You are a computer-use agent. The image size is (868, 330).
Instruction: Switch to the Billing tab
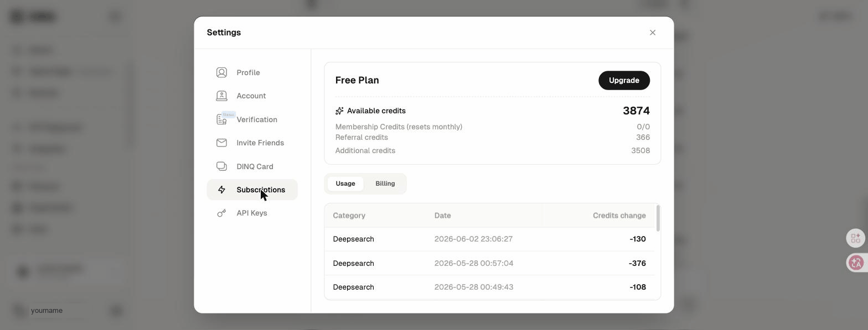tap(385, 184)
